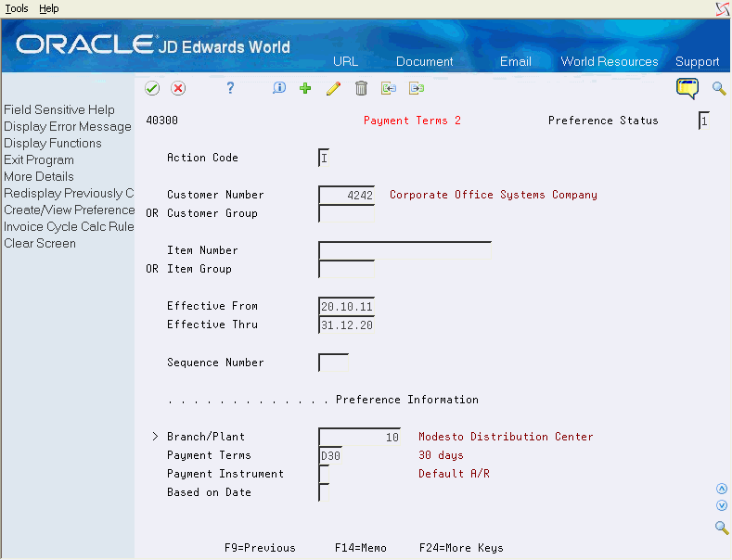The image size is (732, 560).
Task: Click F9=Previous function key
Action: 260,548
